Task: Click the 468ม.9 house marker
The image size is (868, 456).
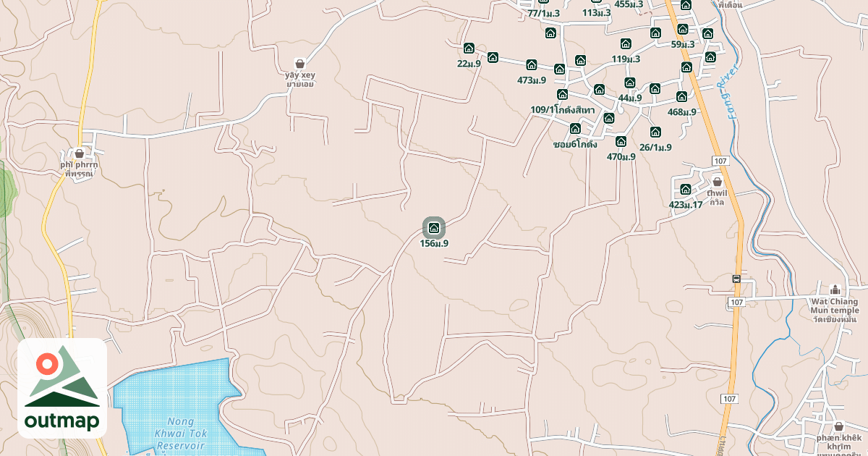Action: point(681,97)
